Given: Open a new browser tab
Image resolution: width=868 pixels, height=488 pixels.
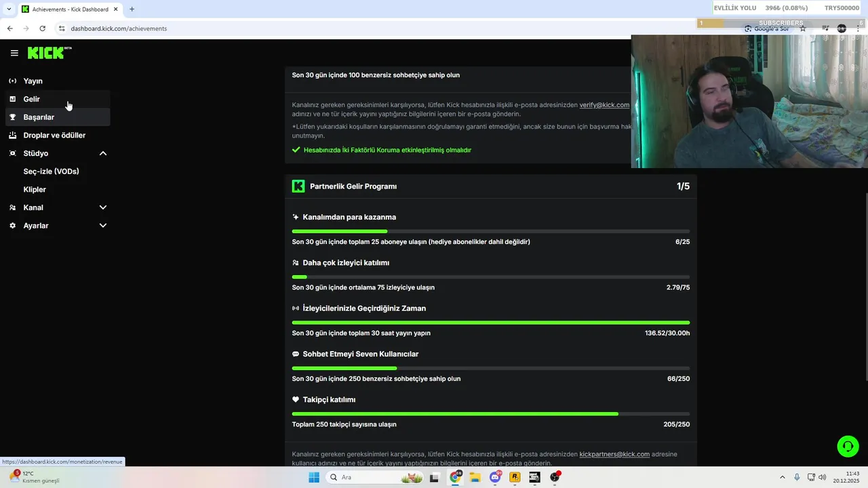Looking at the screenshot, I should (132, 9).
